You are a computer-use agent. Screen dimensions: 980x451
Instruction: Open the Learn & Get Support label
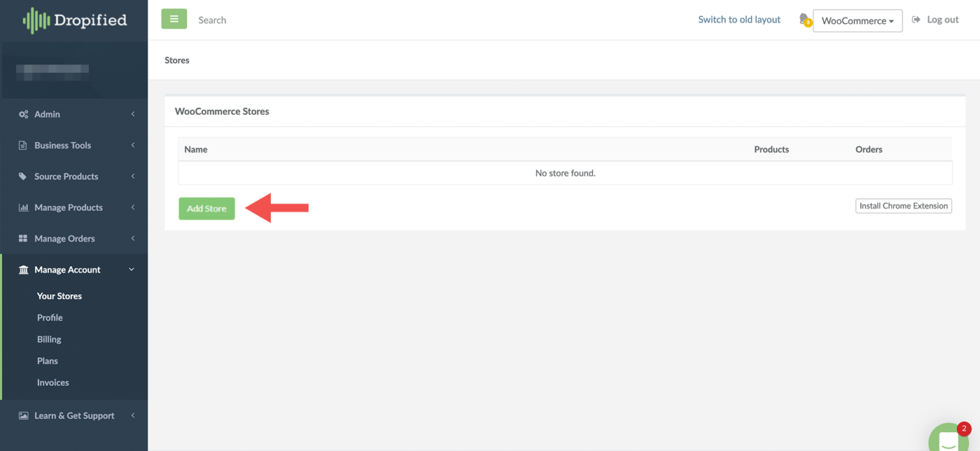click(74, 415)
